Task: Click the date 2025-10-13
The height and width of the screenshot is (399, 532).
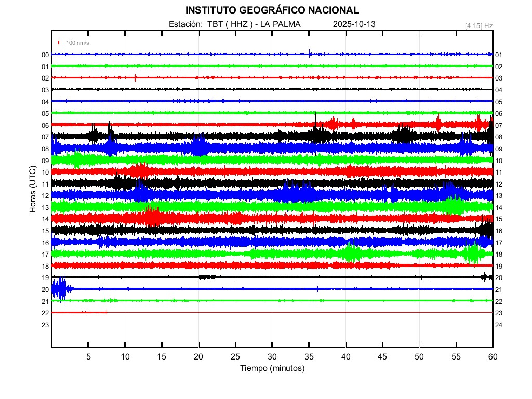Action: coord(354,24)
